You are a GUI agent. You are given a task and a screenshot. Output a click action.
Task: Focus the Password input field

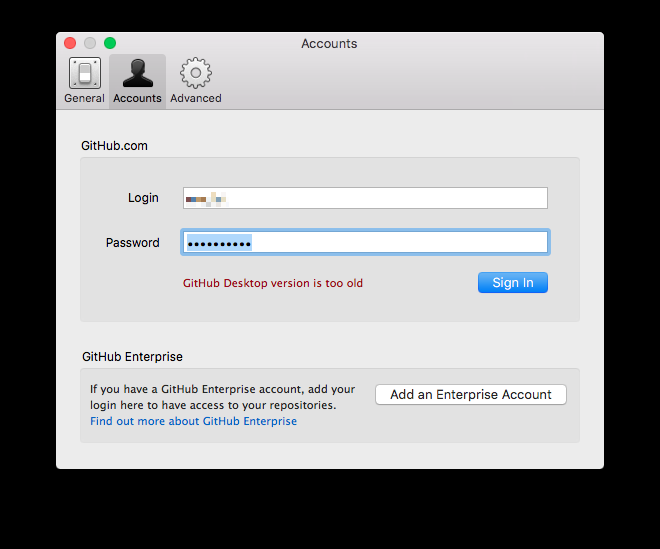pos(365,242)
